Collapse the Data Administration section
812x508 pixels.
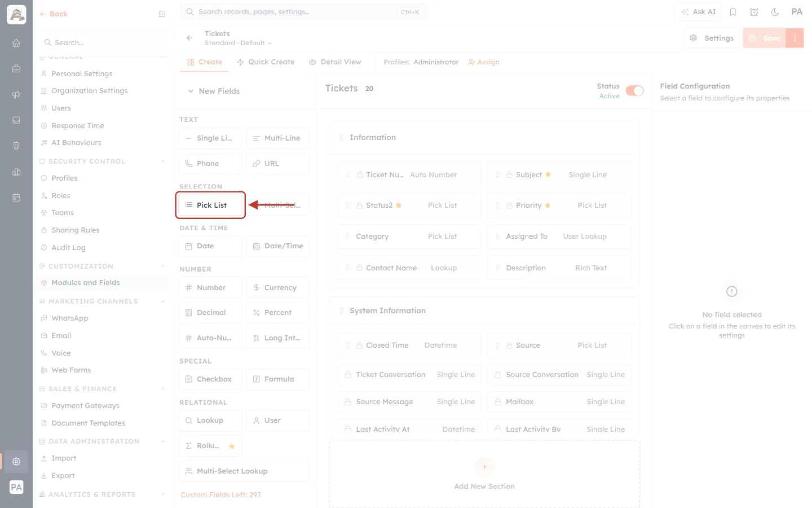[163, 441]
